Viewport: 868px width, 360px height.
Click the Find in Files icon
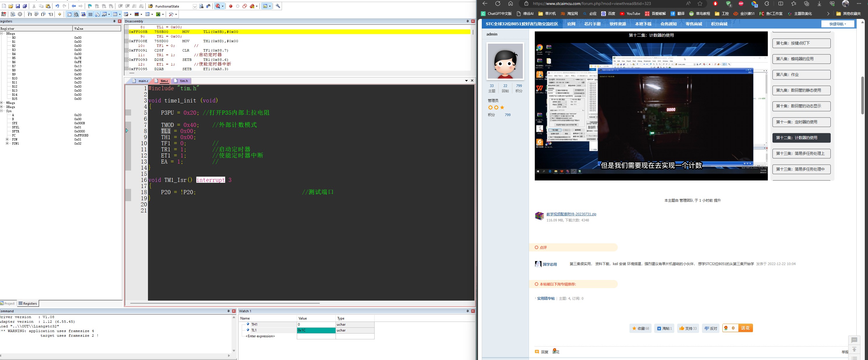pos(151,6)
